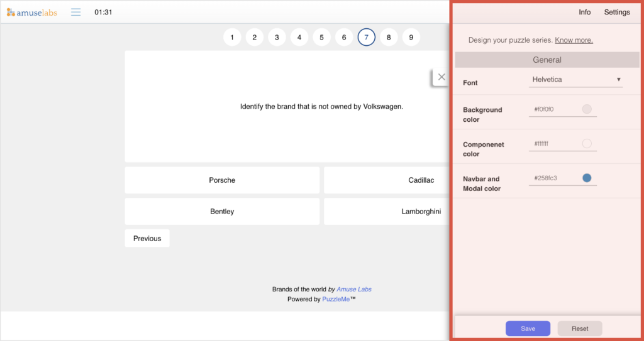Go to question 6
This screenshot has width=644, height=341.
tap(344, 37)
